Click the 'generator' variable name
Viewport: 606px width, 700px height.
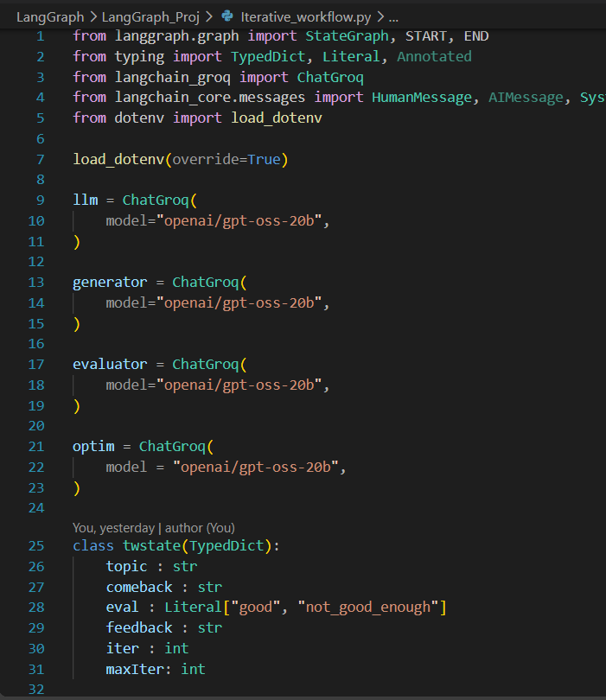110,283
